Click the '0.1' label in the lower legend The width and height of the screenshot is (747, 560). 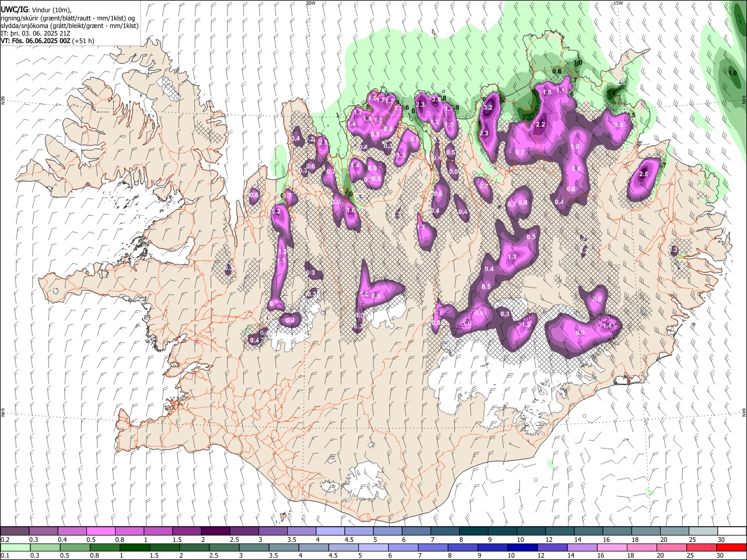(5, 555)
